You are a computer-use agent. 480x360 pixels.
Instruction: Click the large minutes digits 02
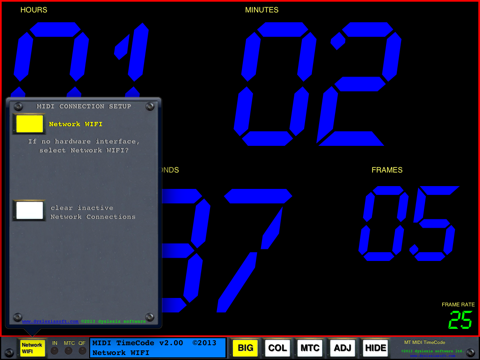(318, 84)
